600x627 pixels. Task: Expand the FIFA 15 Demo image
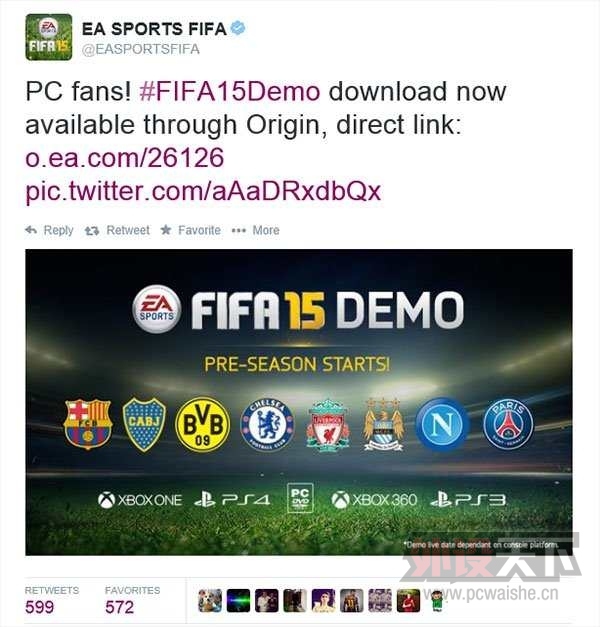(299, 402)
